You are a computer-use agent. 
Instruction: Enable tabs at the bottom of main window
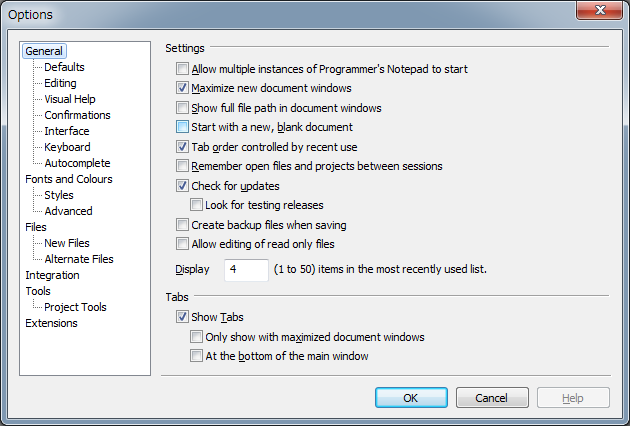tap(196, 356)
